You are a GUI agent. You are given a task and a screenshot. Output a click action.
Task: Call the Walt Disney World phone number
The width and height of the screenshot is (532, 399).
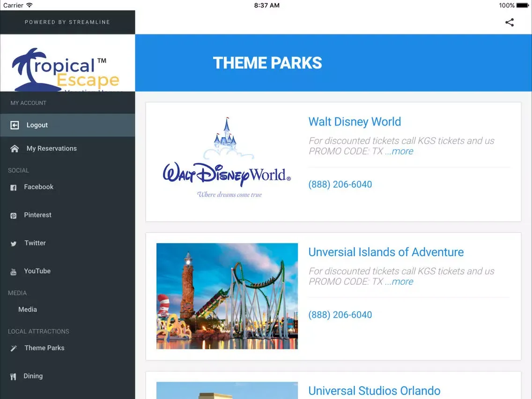[340, 184]
